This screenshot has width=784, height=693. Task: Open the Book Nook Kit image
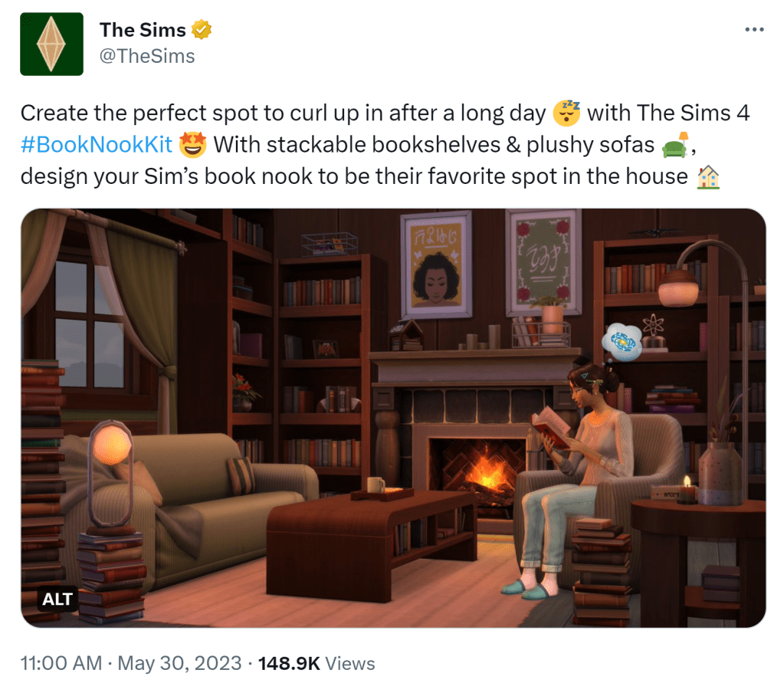click(x=393, y=418)
